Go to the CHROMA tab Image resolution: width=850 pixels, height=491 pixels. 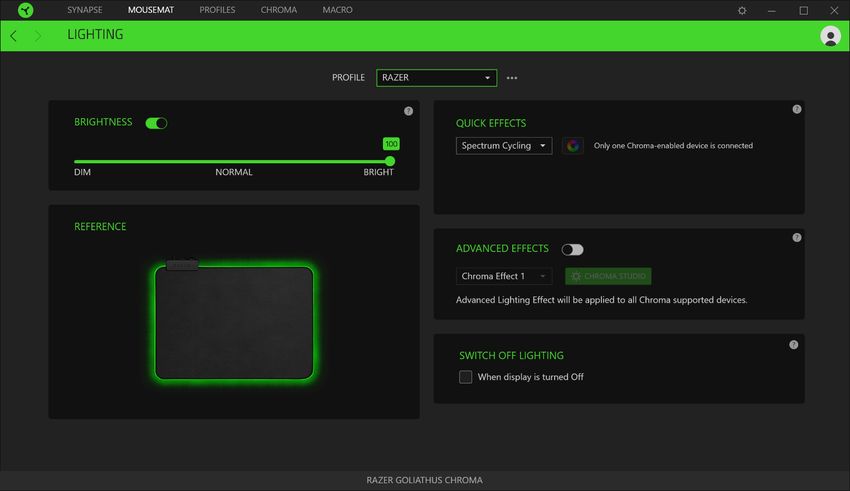click(x=279, y=10)
